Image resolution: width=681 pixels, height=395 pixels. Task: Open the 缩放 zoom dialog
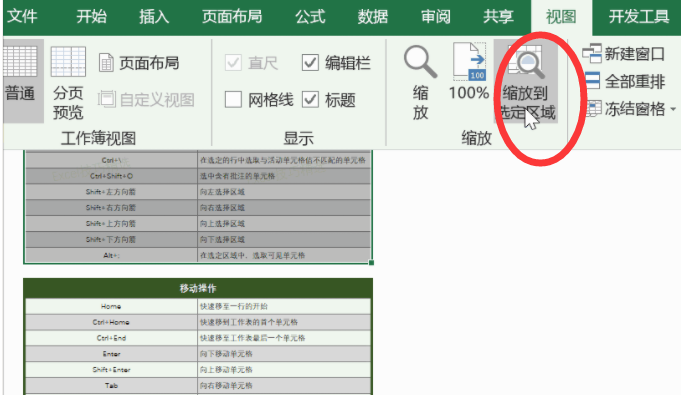(x=420, y=83)
